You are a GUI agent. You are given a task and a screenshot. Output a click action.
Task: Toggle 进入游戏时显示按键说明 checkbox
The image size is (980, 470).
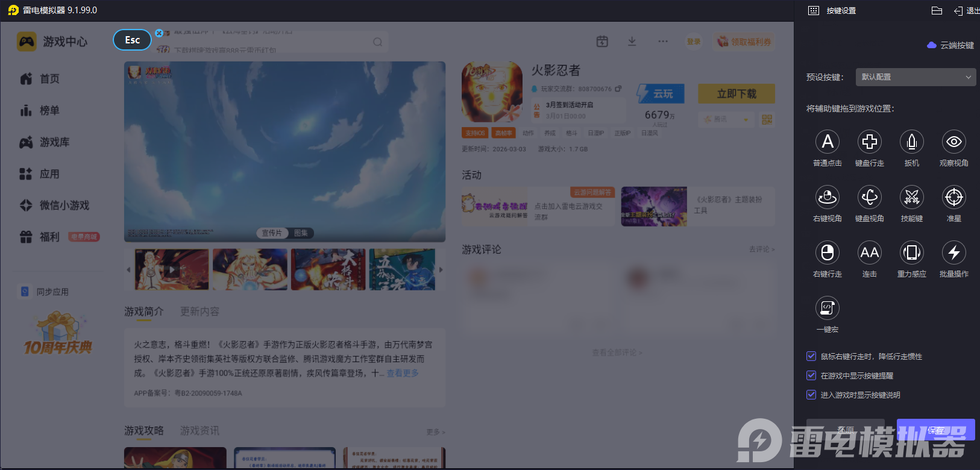point(811,395)
